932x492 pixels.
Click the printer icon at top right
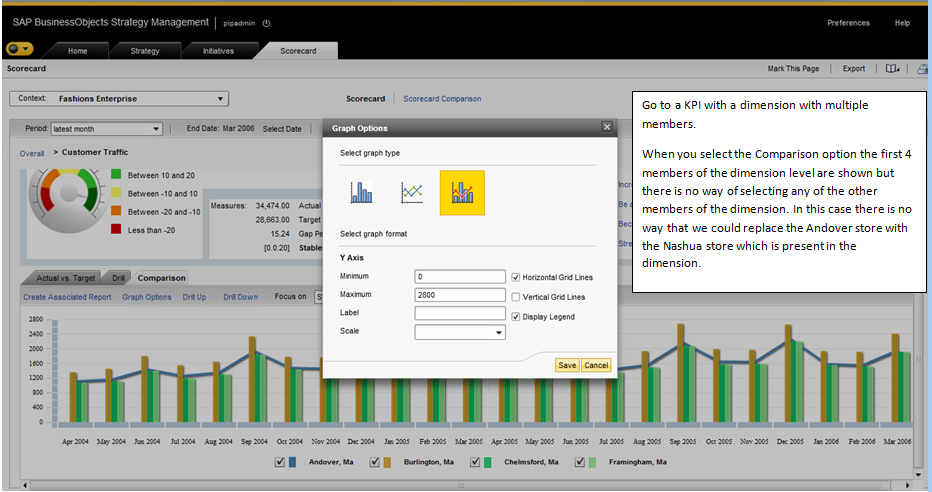(x=922, y=69)
